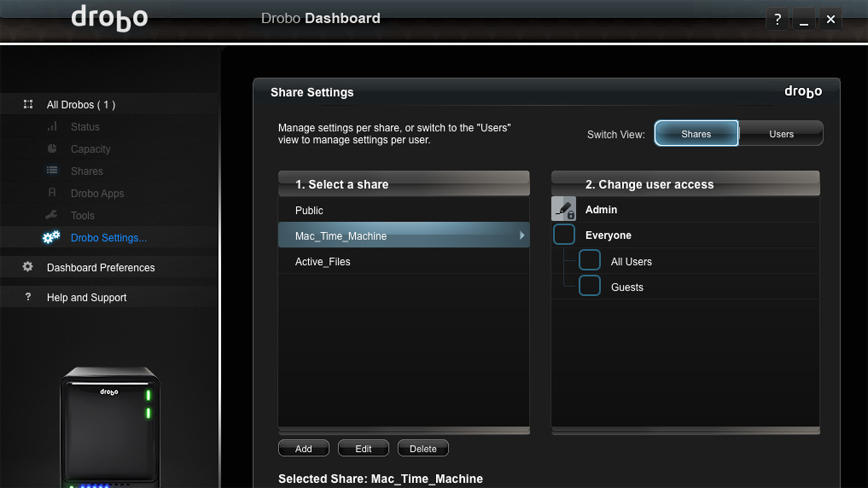The image size is (868, 488).
Task: Click the Delete share button
Action: coord(423,449)
